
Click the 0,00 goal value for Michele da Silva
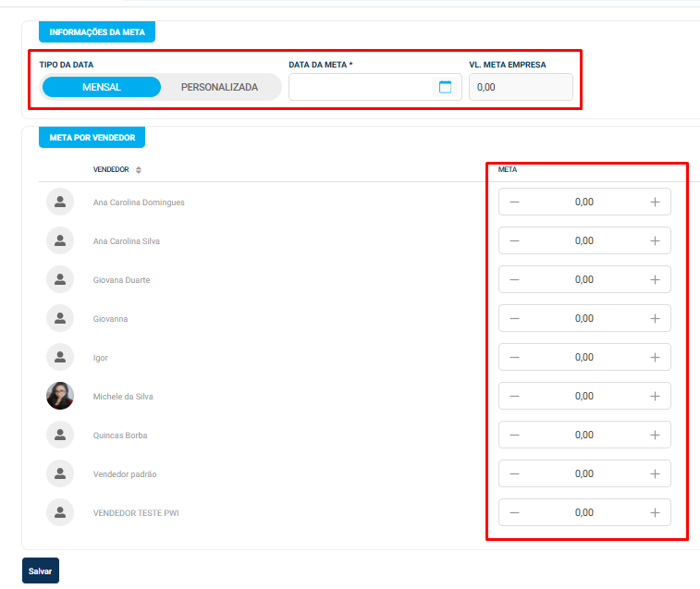pyautogui.click(x=583, y=396)
